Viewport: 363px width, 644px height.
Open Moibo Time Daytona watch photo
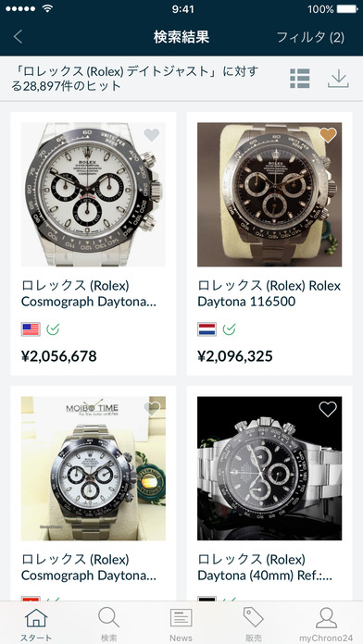(94, 468)
